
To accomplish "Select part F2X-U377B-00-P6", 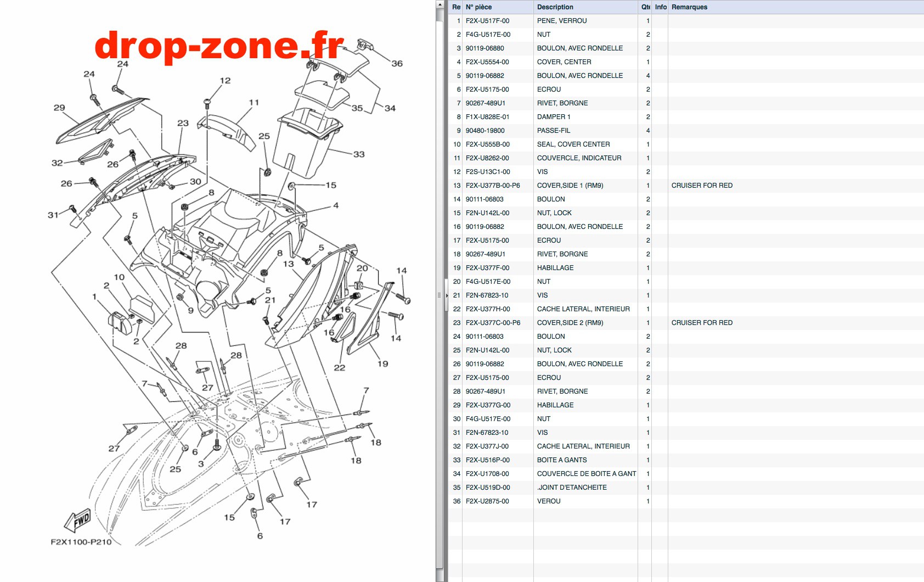I will [493, 186].
